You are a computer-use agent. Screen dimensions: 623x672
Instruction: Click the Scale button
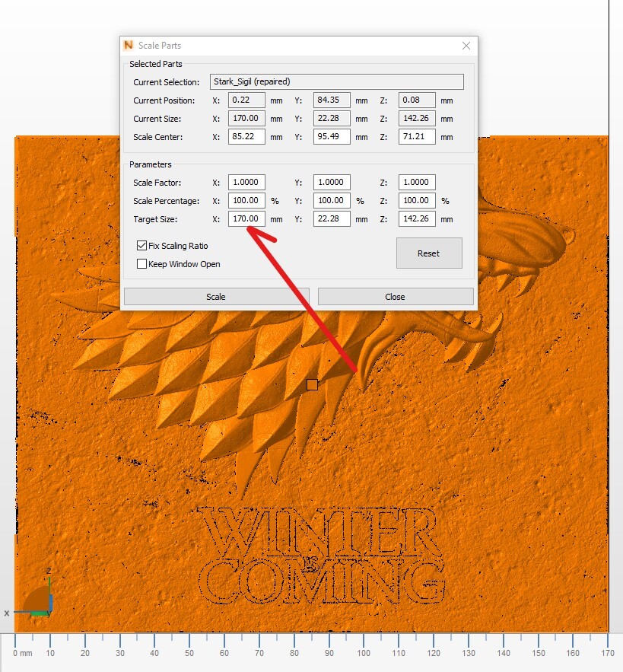click(x=216, y=297)
